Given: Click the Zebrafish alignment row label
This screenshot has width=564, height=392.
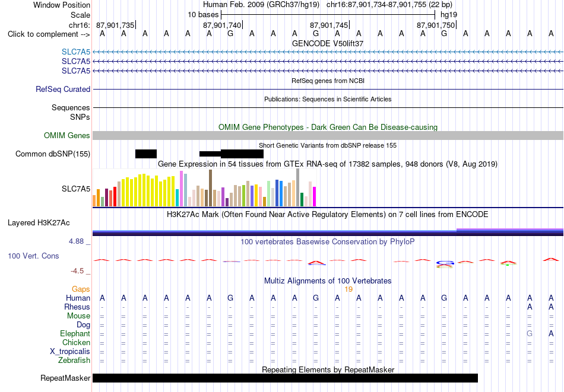Looking at the screenshot, I should 74,360.
